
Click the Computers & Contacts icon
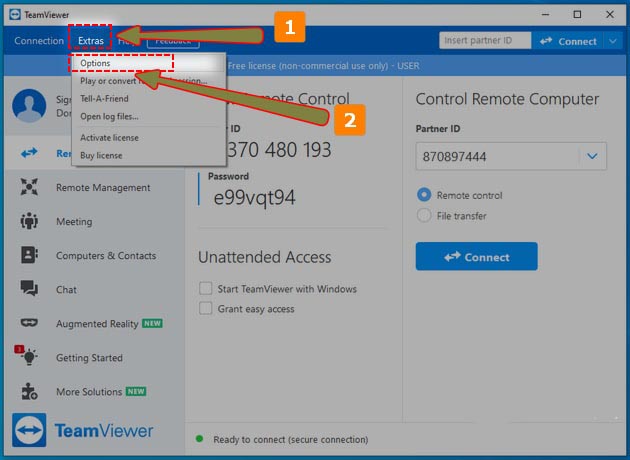click(x=29, y=255)
